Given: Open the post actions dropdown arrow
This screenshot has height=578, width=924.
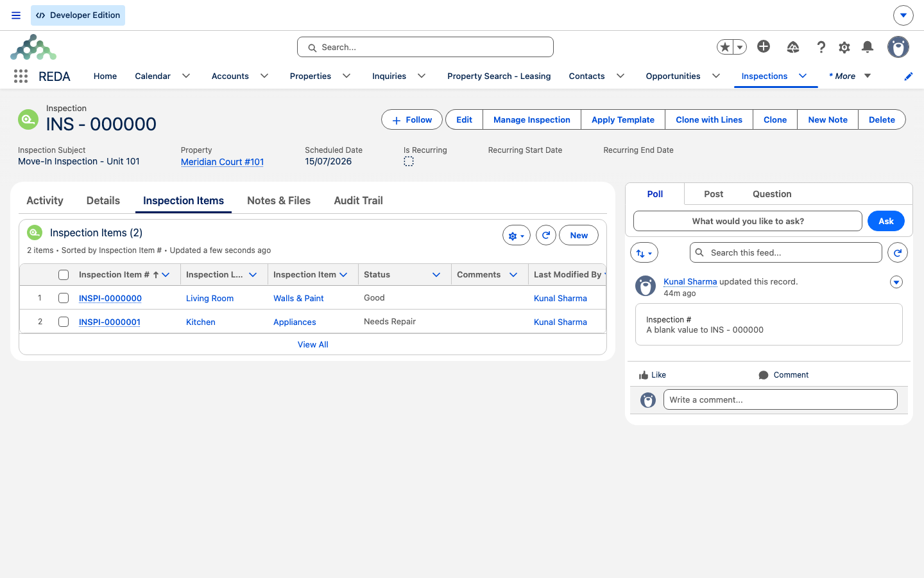Looking at the screenshot, I should pyautogui.click(x=896, y=282).
